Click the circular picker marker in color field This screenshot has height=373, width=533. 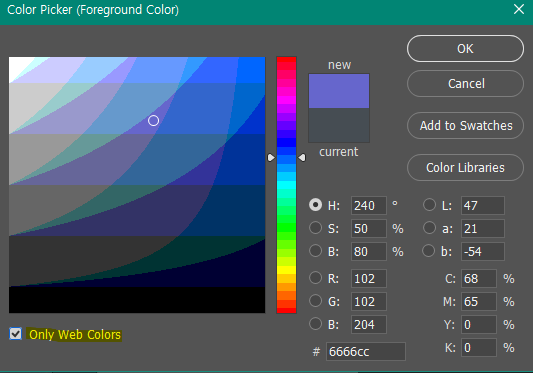click(x=153, y=120)
